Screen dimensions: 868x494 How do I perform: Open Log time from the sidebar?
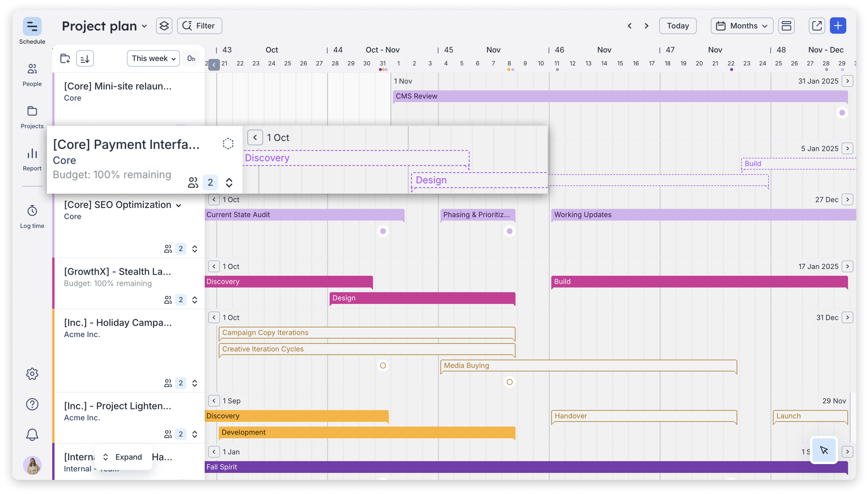coord(32,215)
